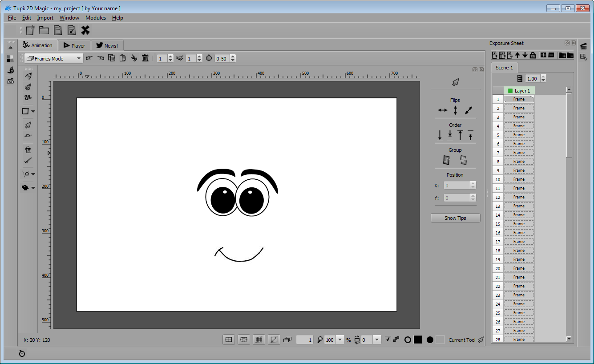
Task: Toggle the Layer 1 green visibility indicator
Action: (510, 91)
